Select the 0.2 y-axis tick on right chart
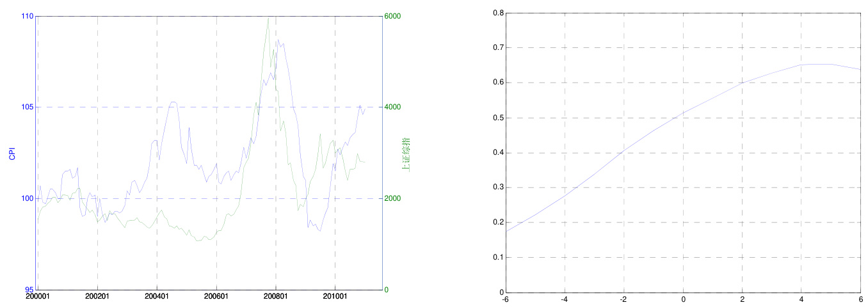Viewport: 868px width, 307px height. click(497, 223)
